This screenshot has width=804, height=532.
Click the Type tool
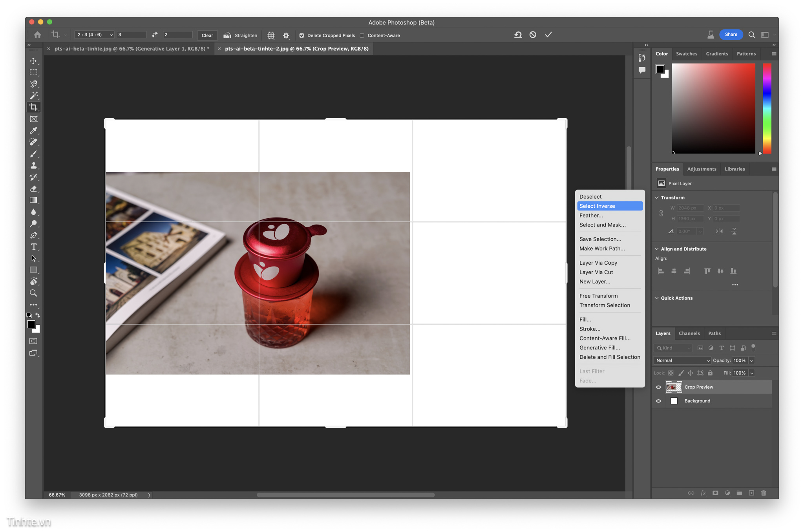tap(34, 247)
